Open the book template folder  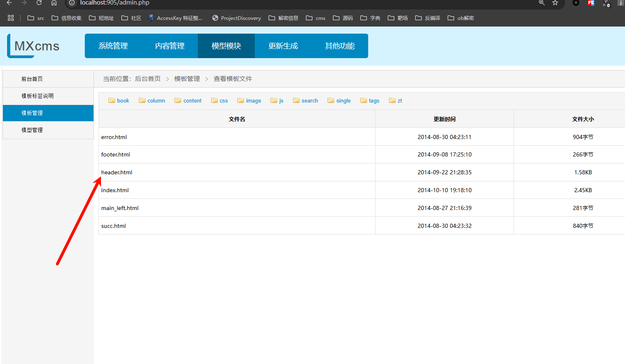point(119,100)
